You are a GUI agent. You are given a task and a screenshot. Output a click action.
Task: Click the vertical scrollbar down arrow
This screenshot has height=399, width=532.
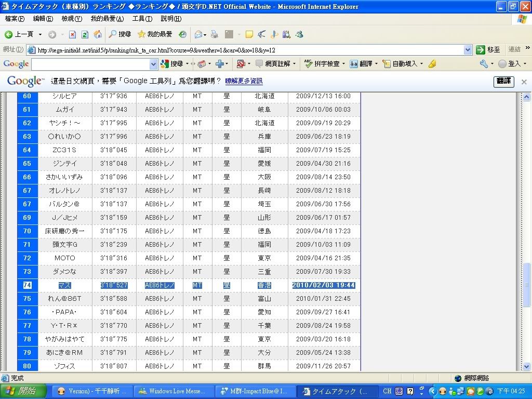(526, 366)
